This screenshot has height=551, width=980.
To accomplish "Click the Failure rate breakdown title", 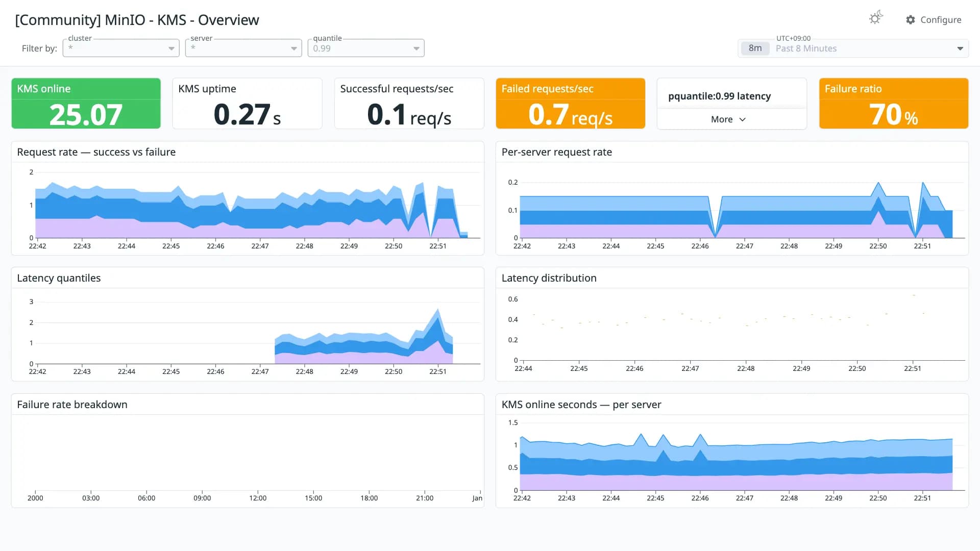I will click(x=72, y=405).
